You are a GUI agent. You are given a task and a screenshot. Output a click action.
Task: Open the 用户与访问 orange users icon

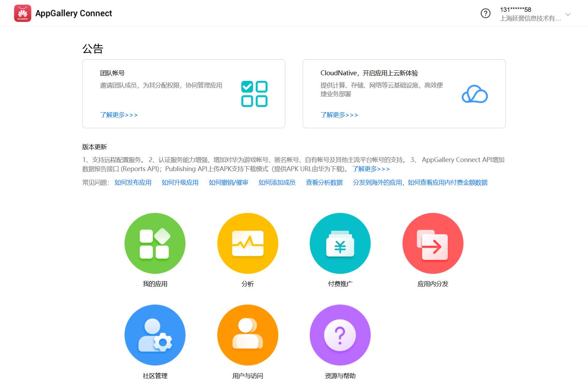pyautogui.click(x=248, y=335)
